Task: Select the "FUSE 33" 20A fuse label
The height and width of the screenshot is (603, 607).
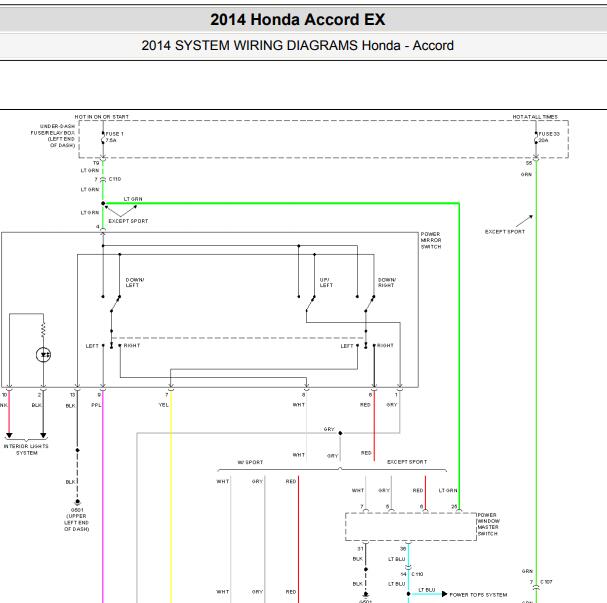Action: [x=549, y=137]
